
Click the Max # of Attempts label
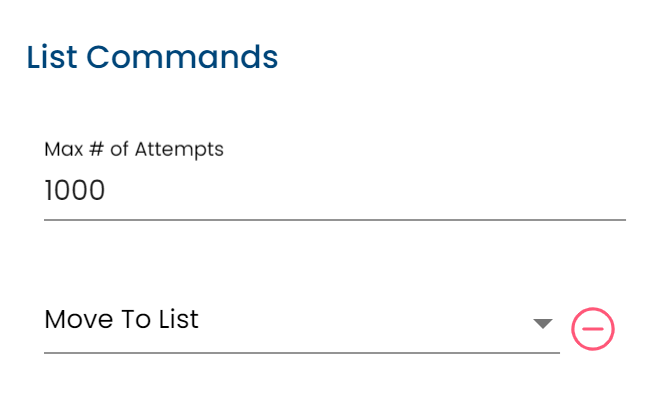[134, 149]
